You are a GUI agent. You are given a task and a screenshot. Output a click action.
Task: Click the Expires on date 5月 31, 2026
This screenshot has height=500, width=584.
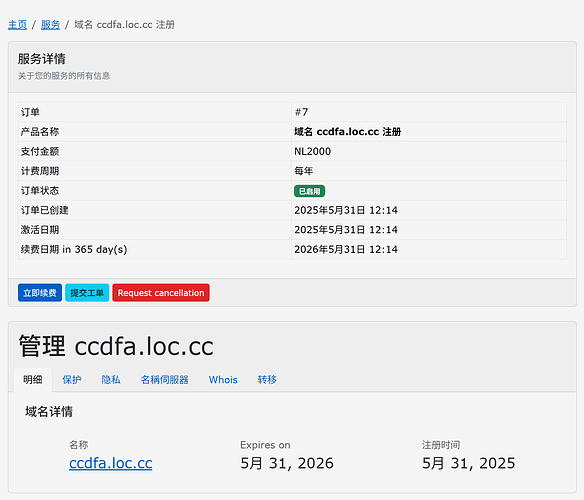287,463
